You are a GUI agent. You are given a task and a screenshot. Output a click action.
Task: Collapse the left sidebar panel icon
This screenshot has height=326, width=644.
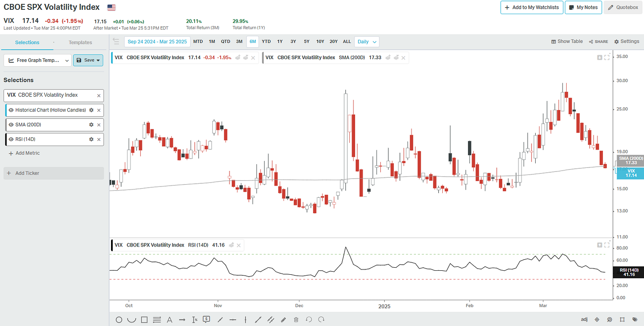pos(116,42)
